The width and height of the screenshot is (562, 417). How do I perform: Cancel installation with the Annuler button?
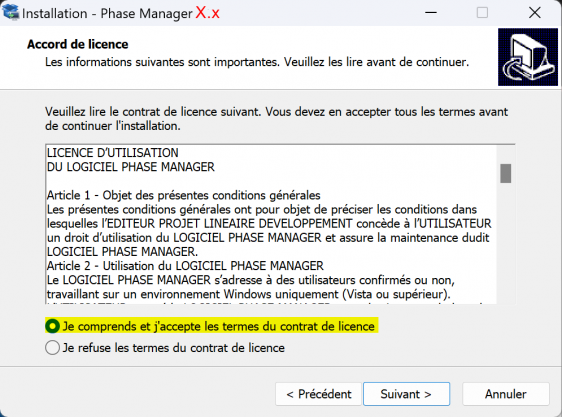505,394
